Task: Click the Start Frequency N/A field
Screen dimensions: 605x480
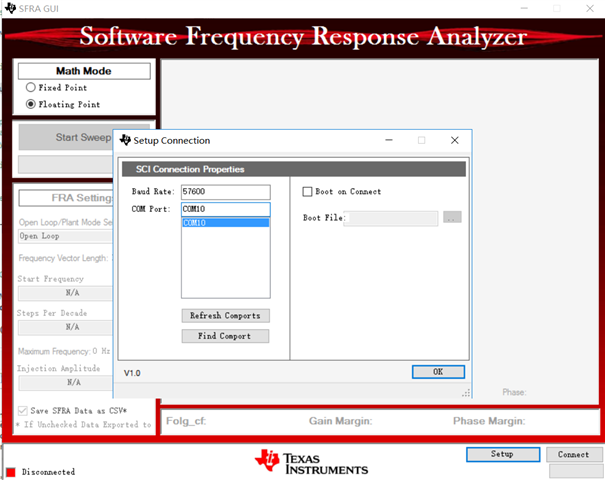Action: [x=66, y=293]
